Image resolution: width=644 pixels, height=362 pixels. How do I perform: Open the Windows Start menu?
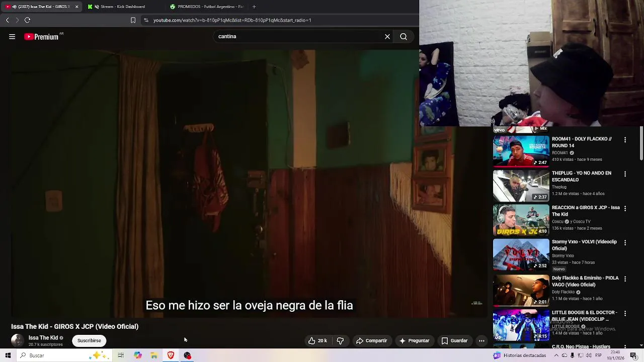[8, 355]
